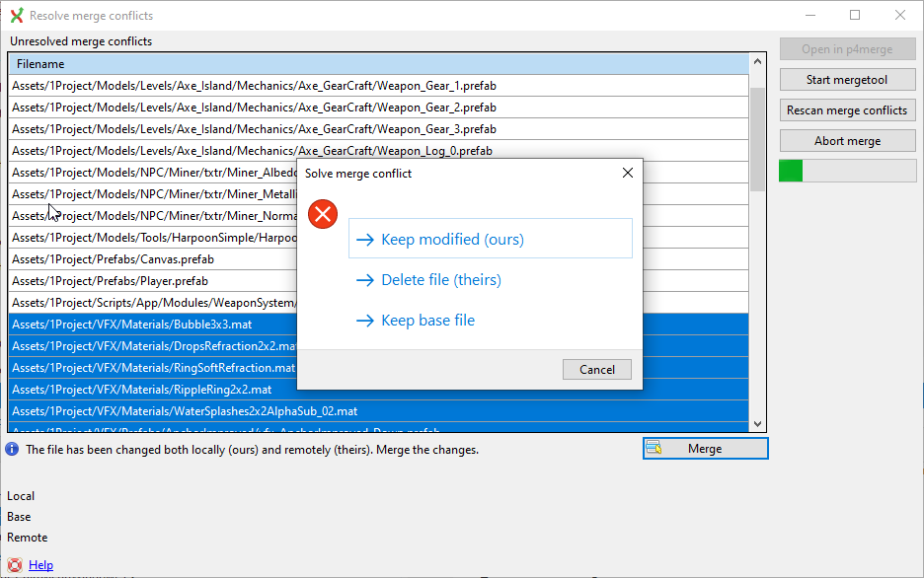
Task: Choose Delete file (theirs) option
Action: 491,279
